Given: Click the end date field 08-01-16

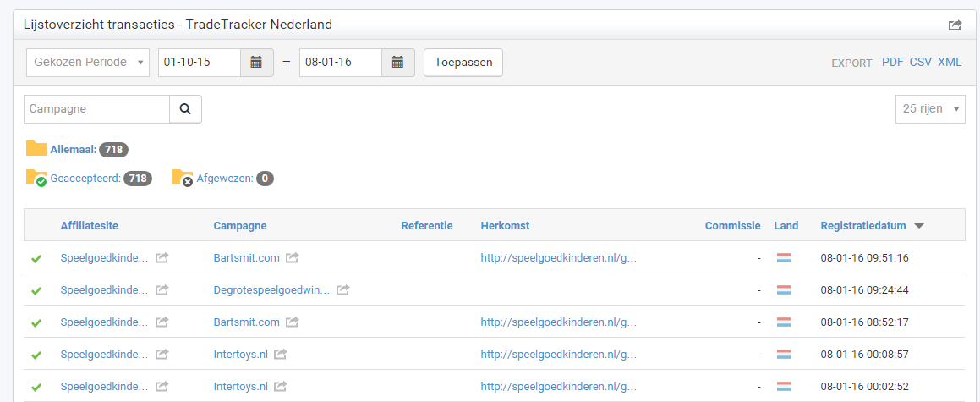Looking at the screenshot, I should click(x=341, y=63).
